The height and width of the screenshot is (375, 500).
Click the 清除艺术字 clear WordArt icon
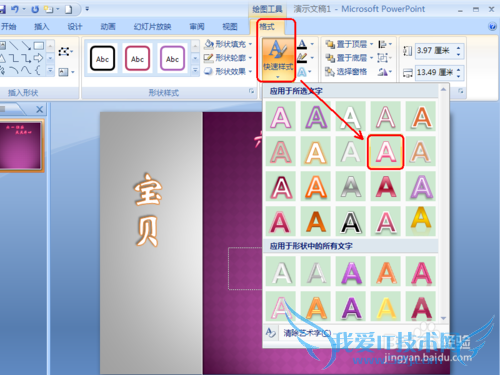coord(270,333)
